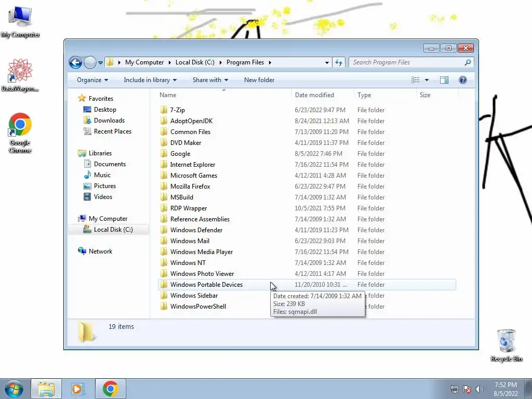Select the Reference Assemblies folder icon
Image resolution: width=532 pixels, height=399 pixels.
(164, 219)
